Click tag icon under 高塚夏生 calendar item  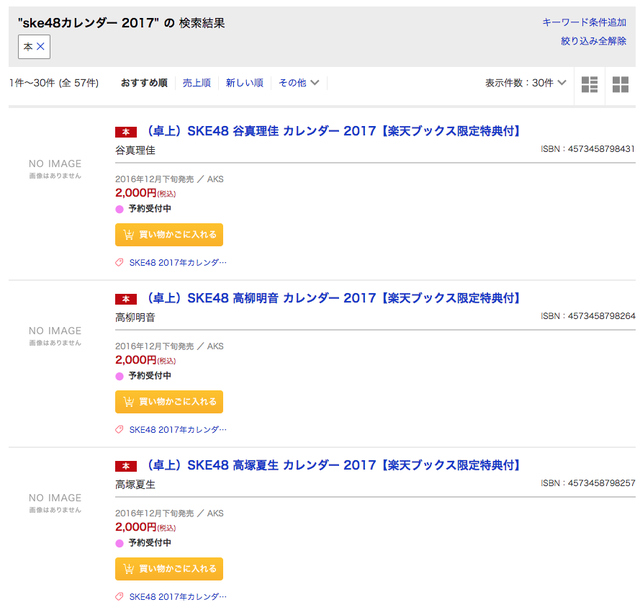pyautogui.click(x=119, y=597)
